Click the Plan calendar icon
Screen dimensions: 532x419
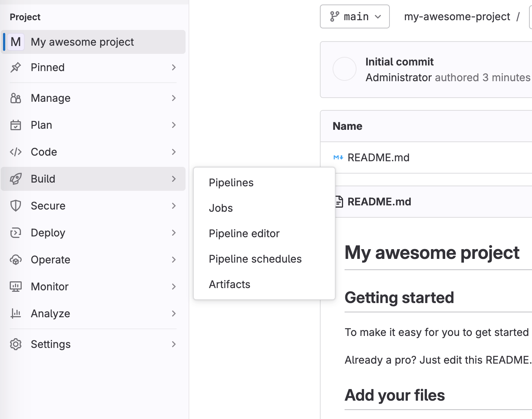point(16,125)
